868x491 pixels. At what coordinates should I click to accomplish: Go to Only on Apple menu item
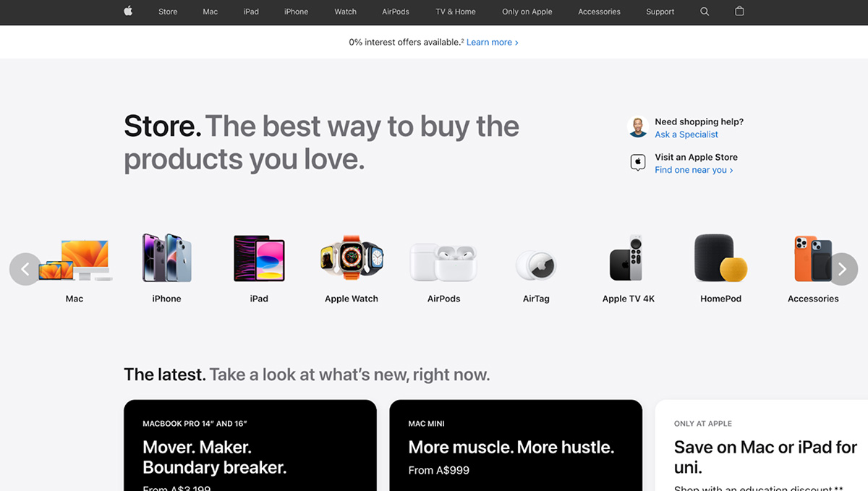527,12
